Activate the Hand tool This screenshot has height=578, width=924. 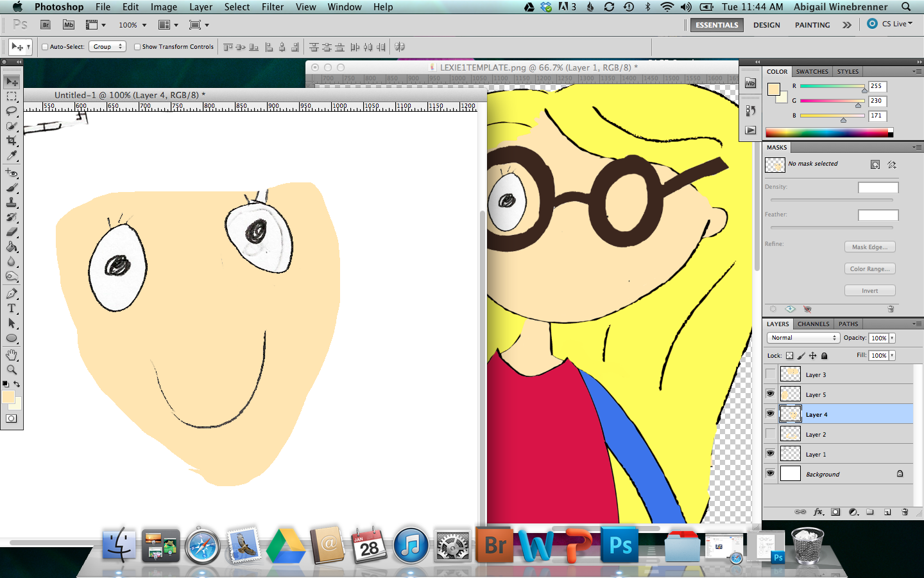coord(12,355)
